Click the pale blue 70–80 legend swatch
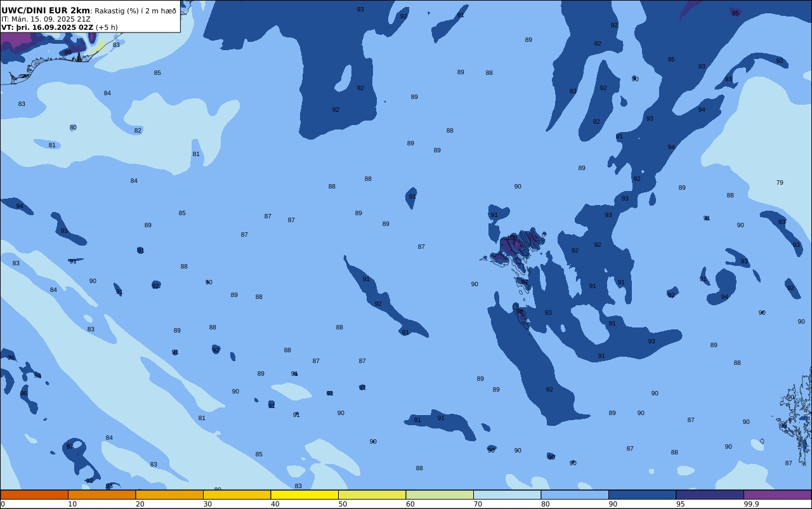The height and width of the screenshot is (509, 812). coord(507,494)
